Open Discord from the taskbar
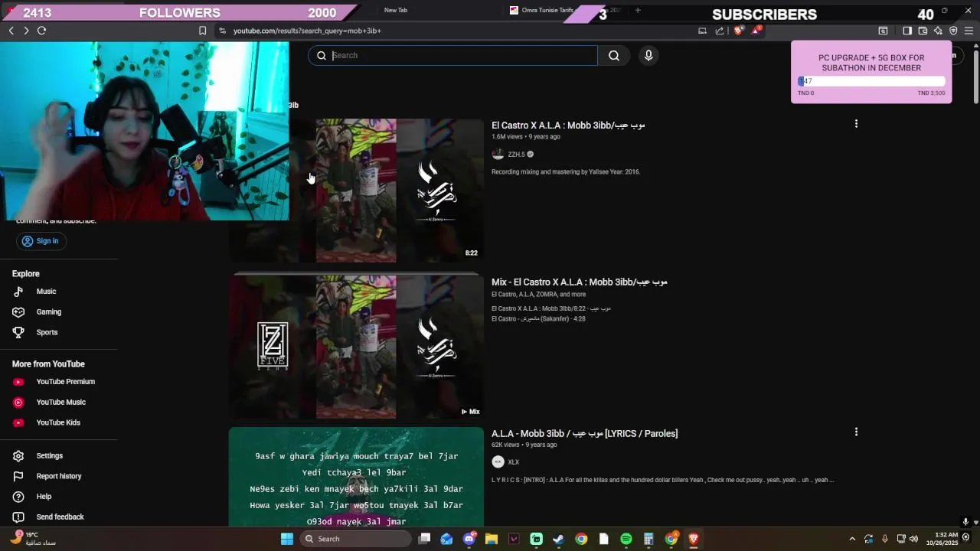Viewport: 980px width, 551px height. tap(469, 539)
